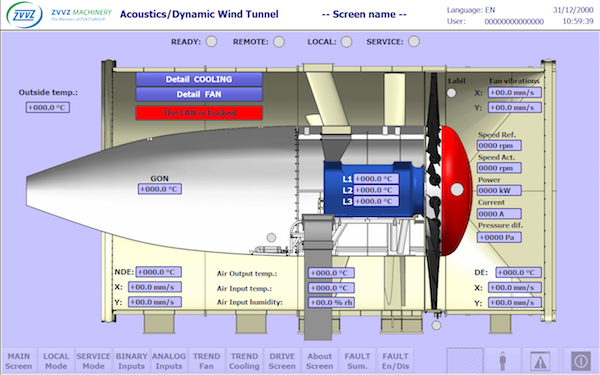This screenshot has height=375, width=600.
Task: Click the user login person icon
Action: [x=502, y=361]
